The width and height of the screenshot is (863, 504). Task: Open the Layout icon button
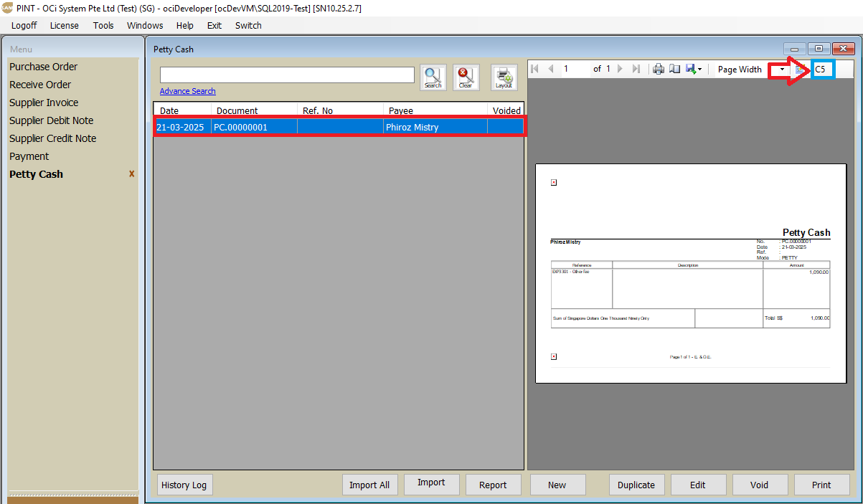pos(504,77)
